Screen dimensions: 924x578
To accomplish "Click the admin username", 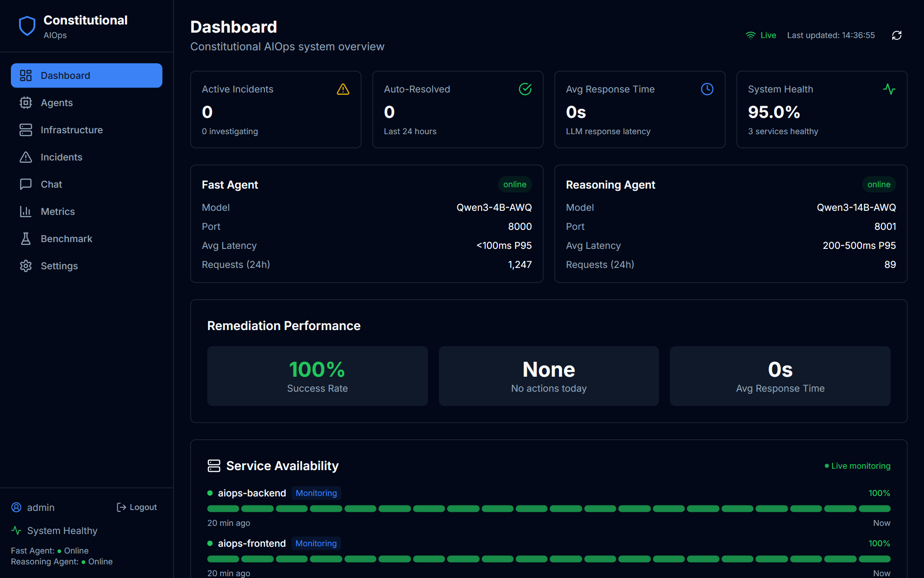I will (41, 507).
